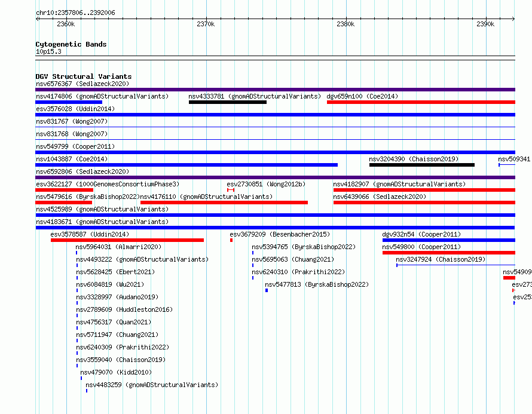Select the nsv4174806 gnomAD blue bar
Viewport: 532px width, 414px height.
click(69, 102)
